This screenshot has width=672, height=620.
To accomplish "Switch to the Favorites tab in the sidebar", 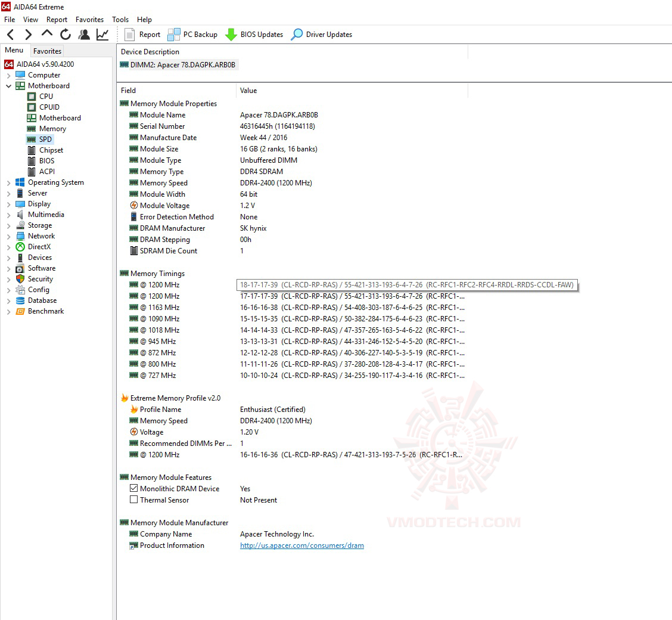I will (47, 51).
